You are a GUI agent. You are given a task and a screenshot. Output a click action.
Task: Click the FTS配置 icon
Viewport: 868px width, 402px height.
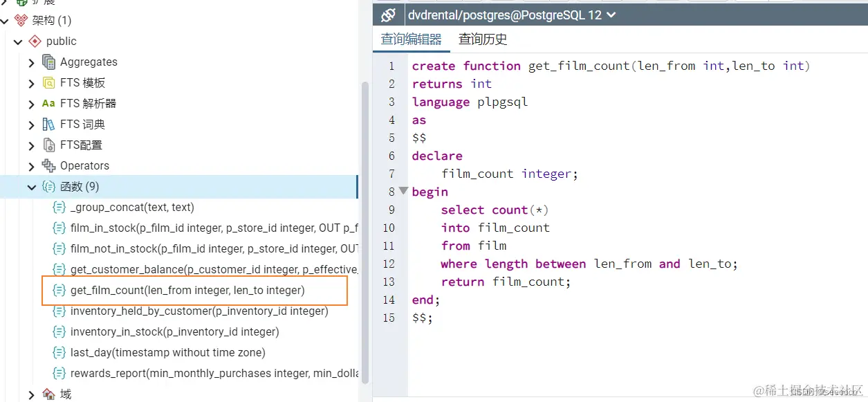click(48, 145)
